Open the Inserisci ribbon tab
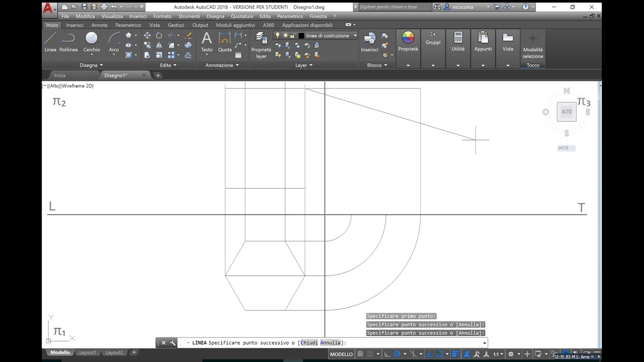The image size is (644, 362). [x=75, y=25]
